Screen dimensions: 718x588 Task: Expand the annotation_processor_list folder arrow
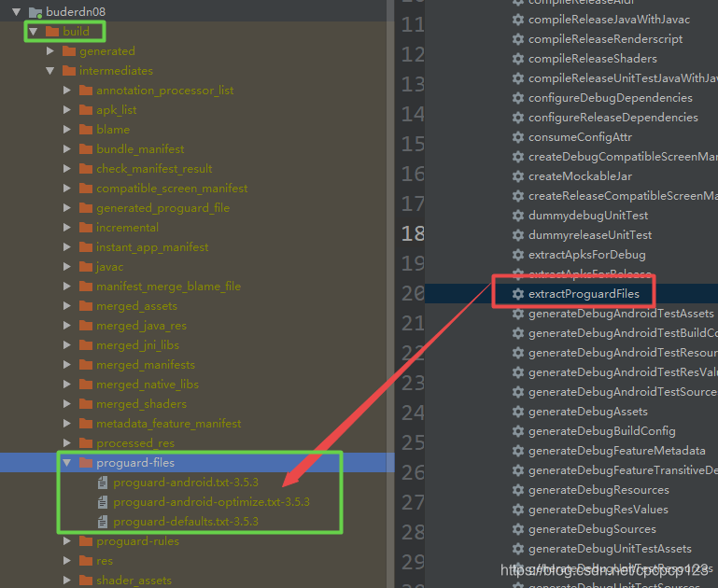(67, 91)
